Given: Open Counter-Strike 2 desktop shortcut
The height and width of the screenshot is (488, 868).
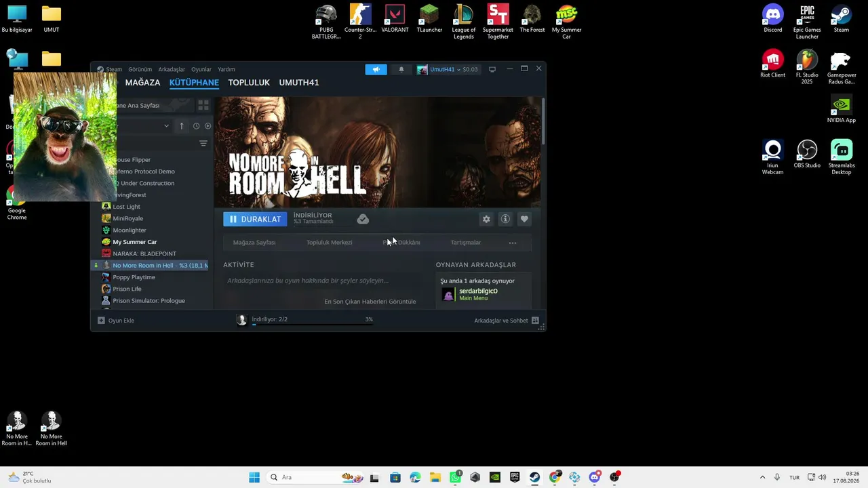Looking at the screenshot, I should pos(360,22).
